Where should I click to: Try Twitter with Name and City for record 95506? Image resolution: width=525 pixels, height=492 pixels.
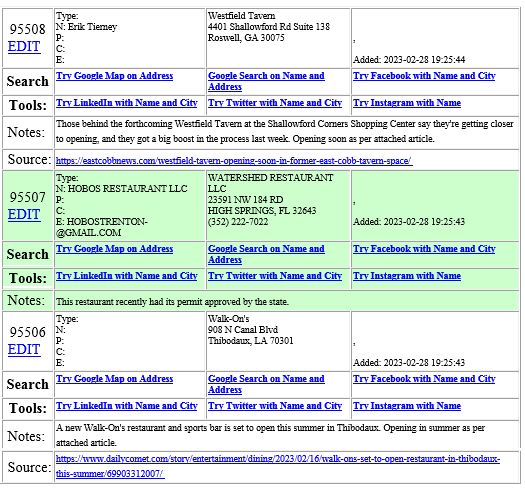(x=275, y=406)
